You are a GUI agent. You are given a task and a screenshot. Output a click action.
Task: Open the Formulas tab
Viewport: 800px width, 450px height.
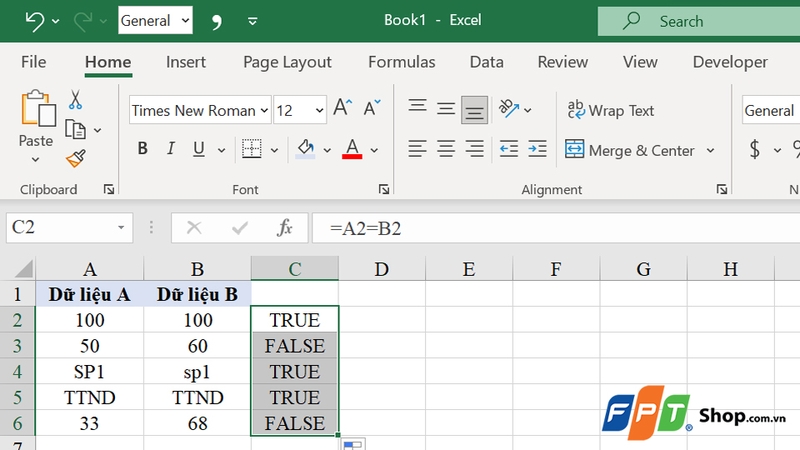click(401, 62)
